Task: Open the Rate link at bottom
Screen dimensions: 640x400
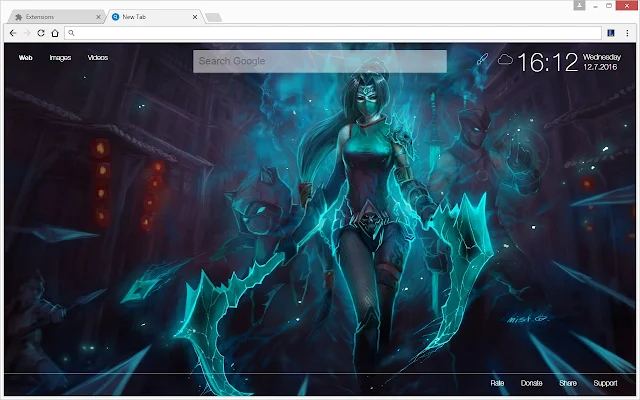Action: click(497, 383)
